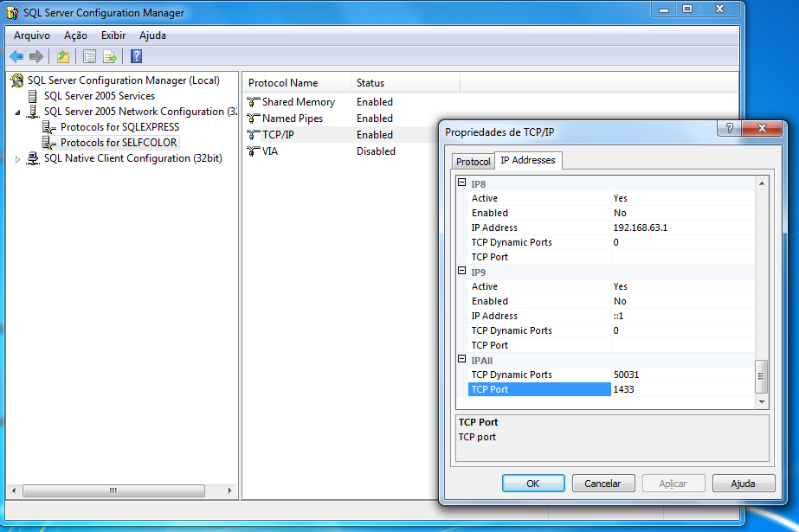
Task: Click the property grid scrollbar thumb
Action: coord(761,376)
